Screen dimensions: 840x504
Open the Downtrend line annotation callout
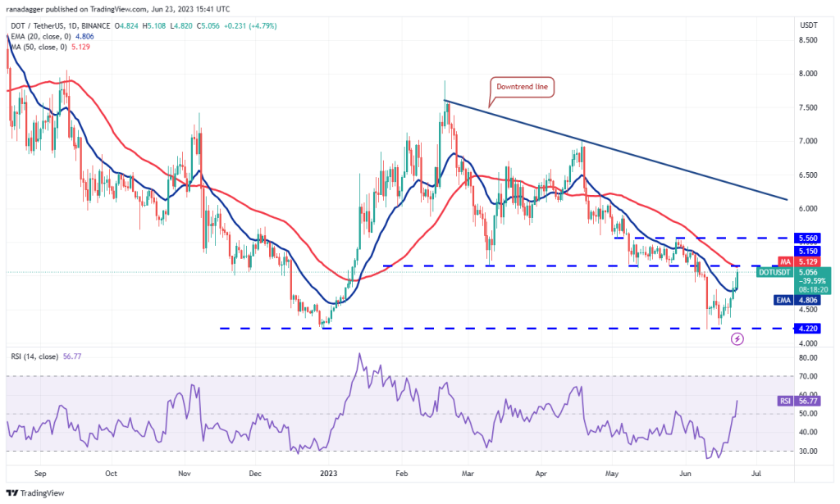tap(521, 87)
